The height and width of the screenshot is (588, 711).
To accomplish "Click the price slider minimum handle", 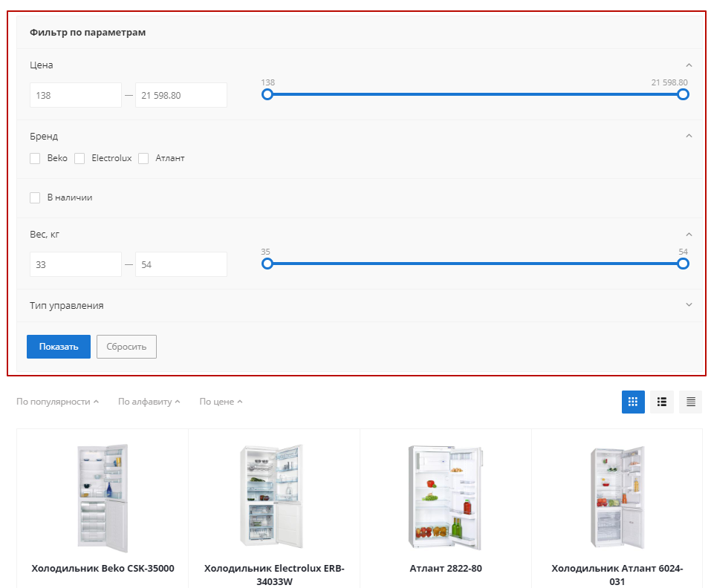I will pos(267,94).
